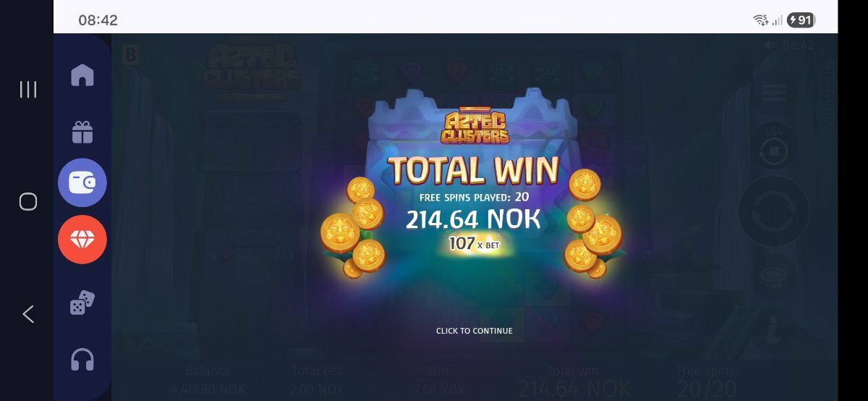The image size is (868, 401).
Task: Tap the Android back arrow
Action: point(28,313)
